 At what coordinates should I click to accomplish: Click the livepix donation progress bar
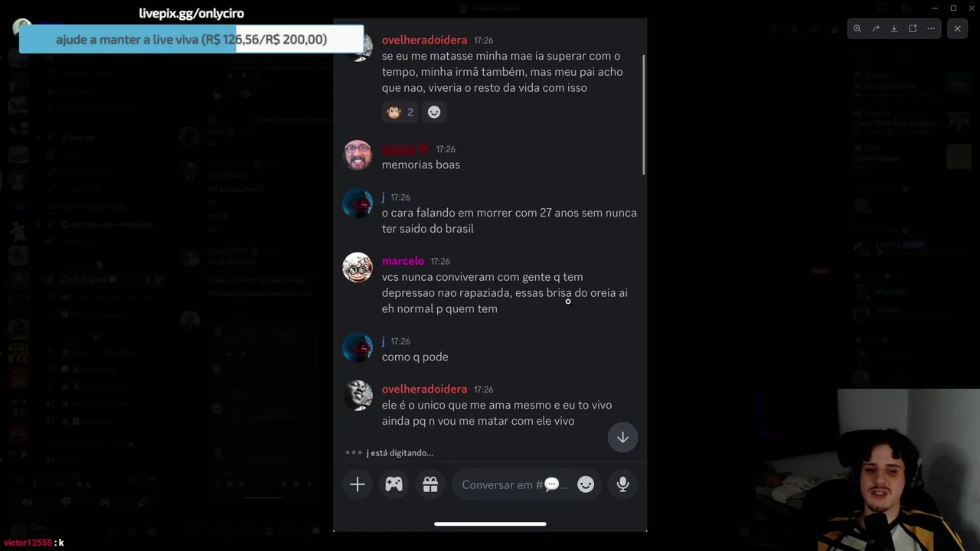click(x=191, y=39)
